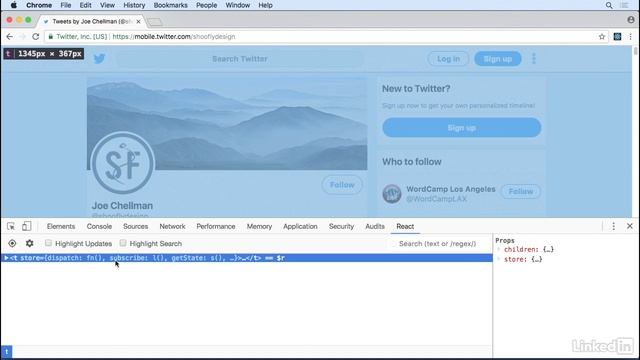Open React DevTools settings gear
Screen dimensions: 640x360
[29, 243]
